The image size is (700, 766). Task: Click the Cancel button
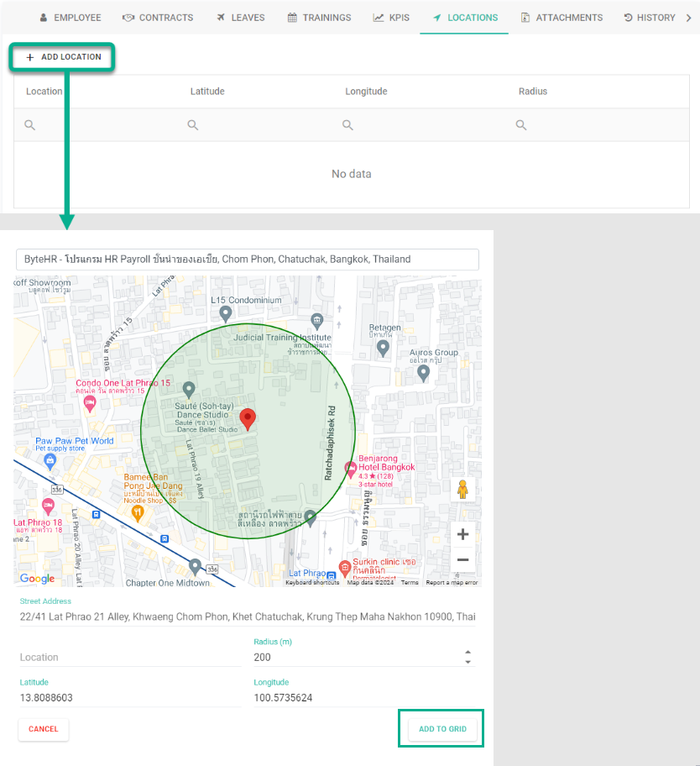tap(44, 729)
